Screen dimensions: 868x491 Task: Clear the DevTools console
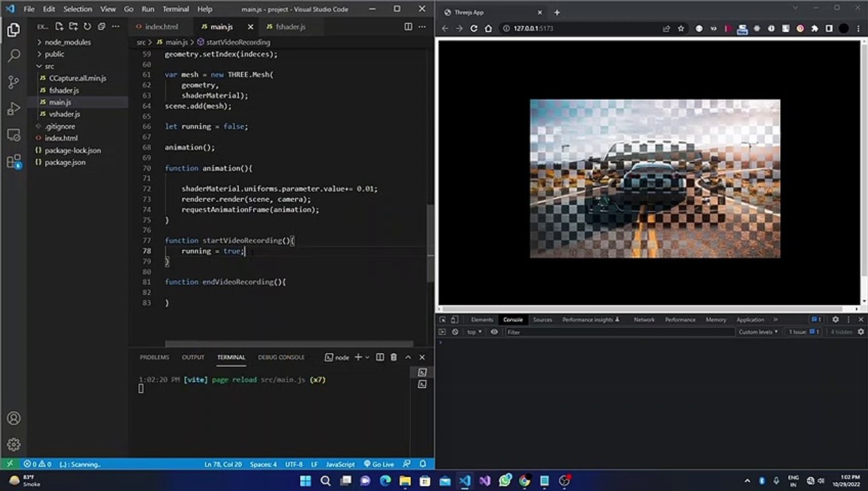(455, 332)
